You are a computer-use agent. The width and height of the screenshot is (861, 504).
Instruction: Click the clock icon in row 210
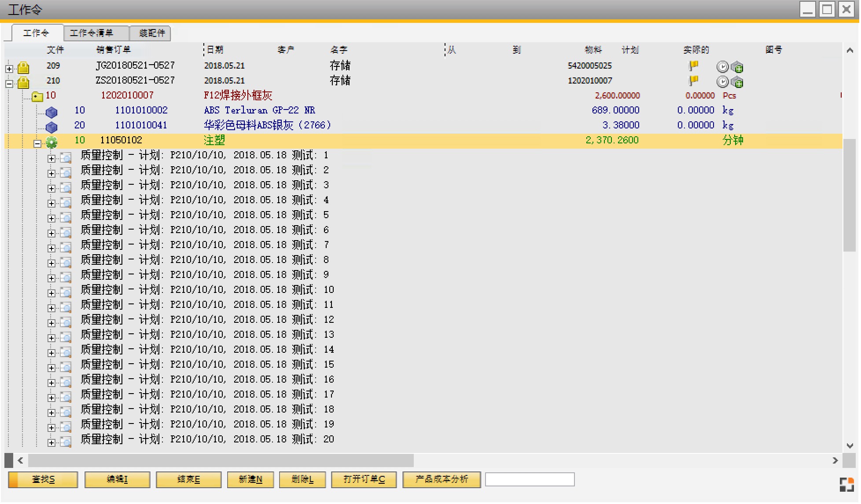(x=722, y=82)
